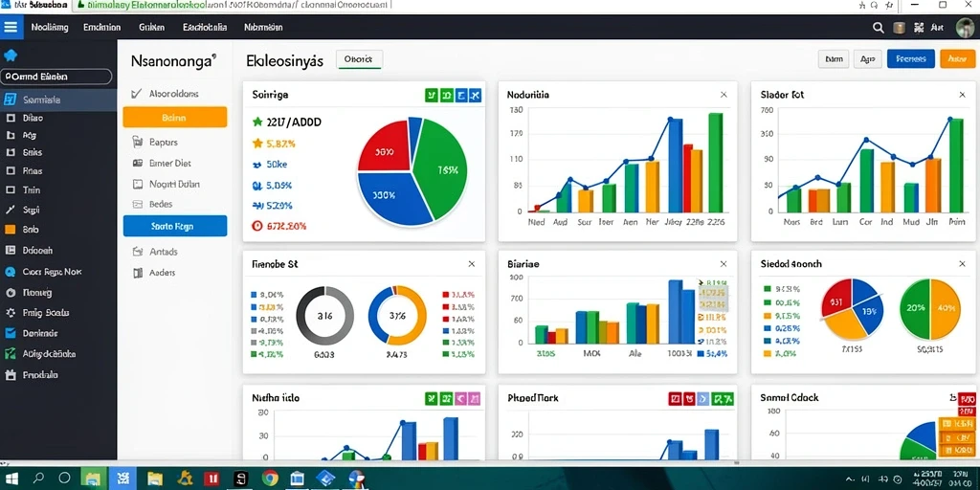
Task: Click the Windows Start button
Action: coord(13,479)
